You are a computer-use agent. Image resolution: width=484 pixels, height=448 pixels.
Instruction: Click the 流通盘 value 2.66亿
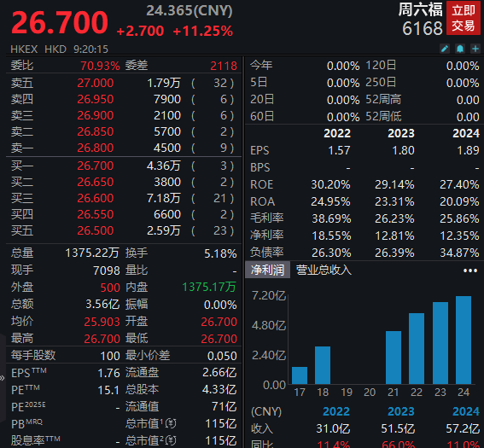pyautogui.click(x=219, y=373)
